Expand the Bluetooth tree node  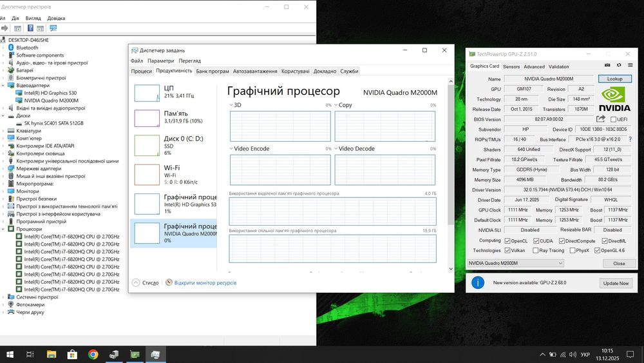[x=3, y=48]
